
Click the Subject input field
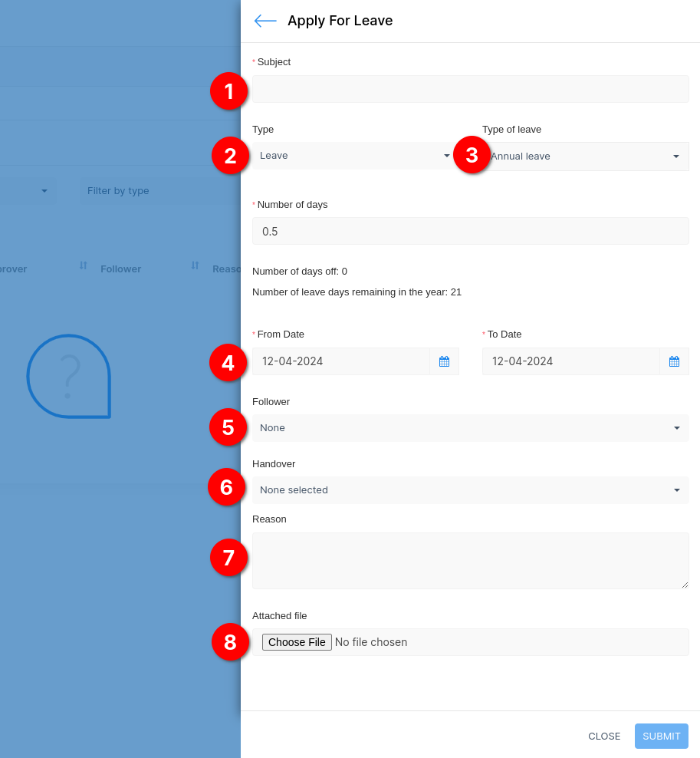pyautogui.click(x=470, y=89)
